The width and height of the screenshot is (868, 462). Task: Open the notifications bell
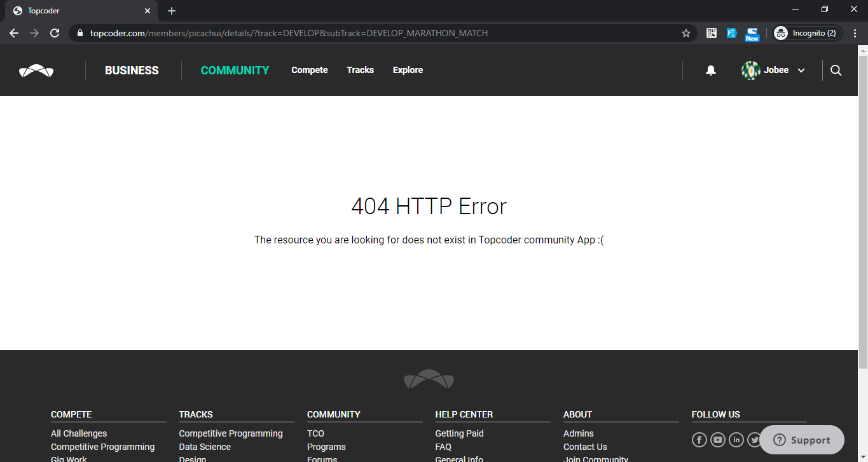[x=710, y=70]
